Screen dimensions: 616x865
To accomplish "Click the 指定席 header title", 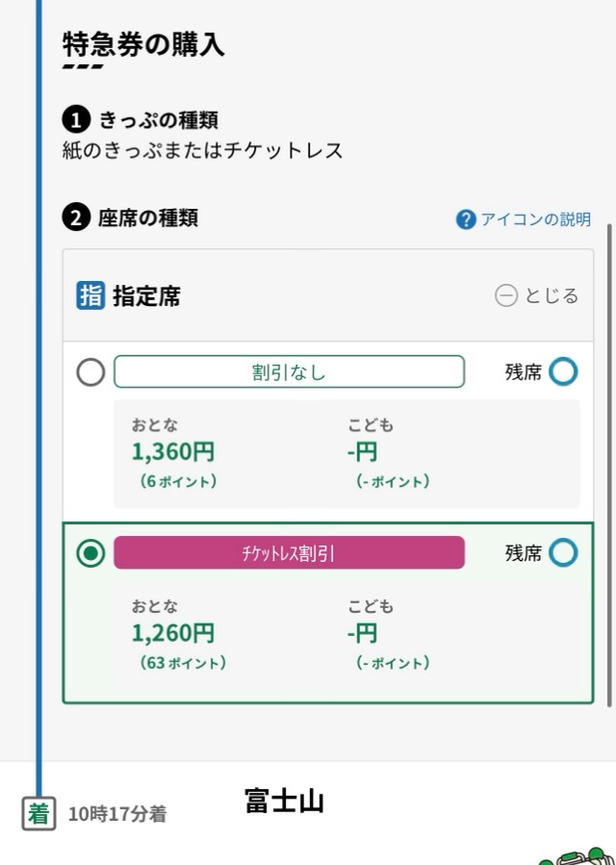I will tap(146, 295).
